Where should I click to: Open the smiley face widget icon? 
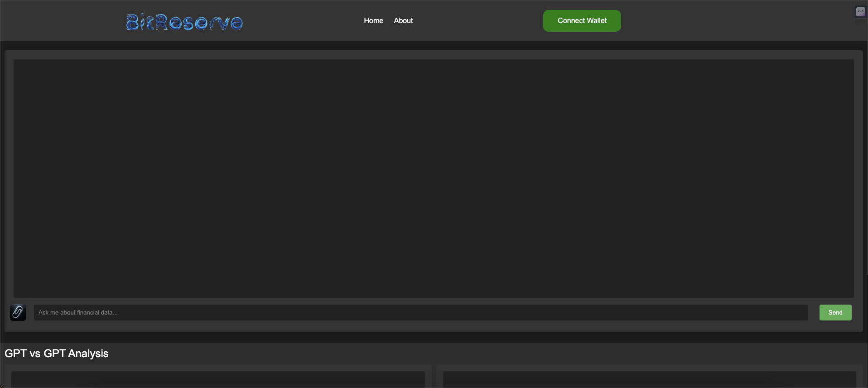tap(860, 12)
